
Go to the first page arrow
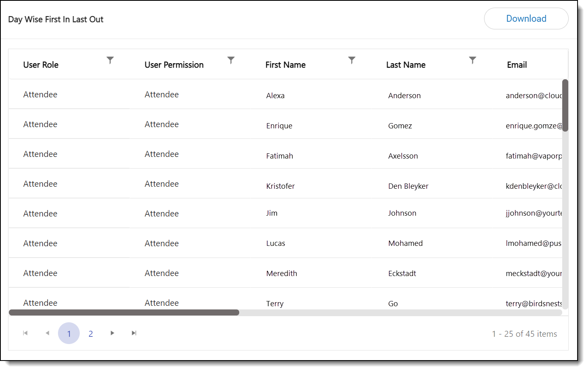pos(25,333)
